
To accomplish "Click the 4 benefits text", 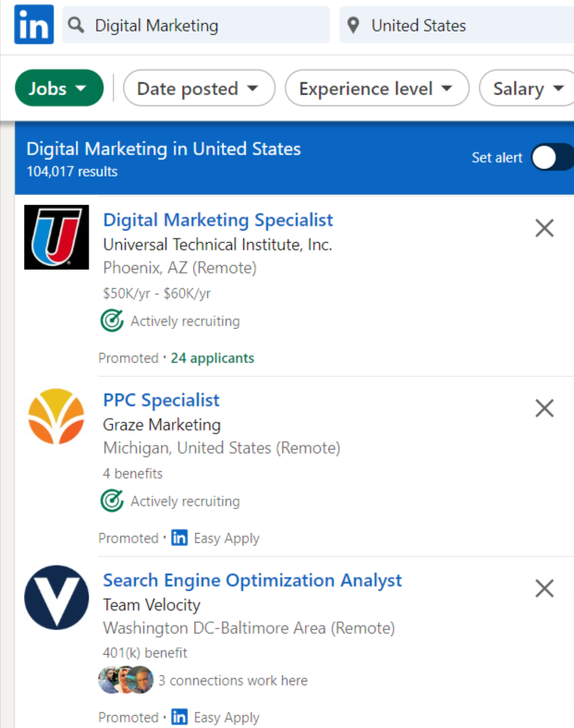I will pyautogui.click(x=133, y=474).
